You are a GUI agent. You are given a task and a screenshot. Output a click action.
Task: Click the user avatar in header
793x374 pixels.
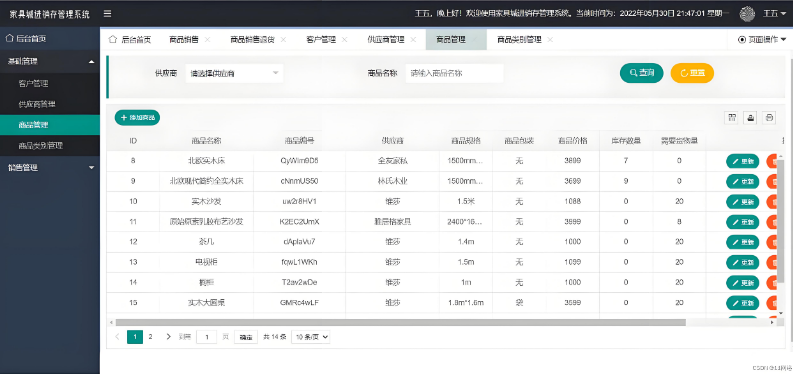(747, 14)
